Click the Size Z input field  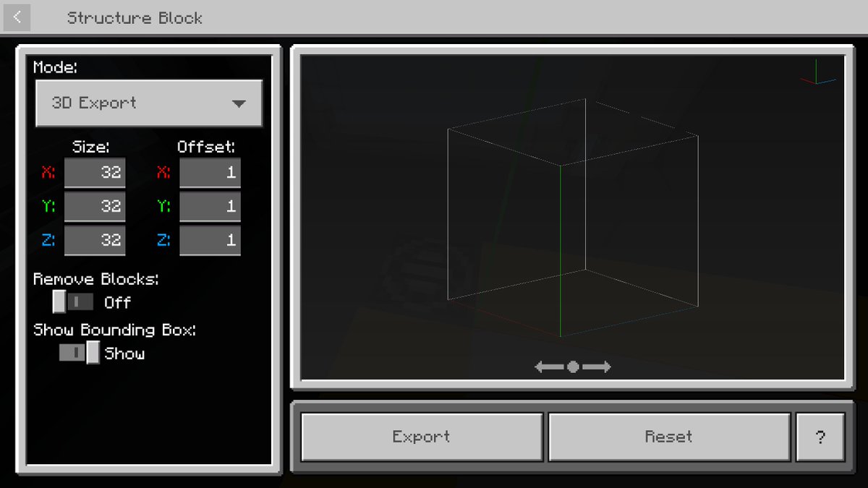click(95, 240)
